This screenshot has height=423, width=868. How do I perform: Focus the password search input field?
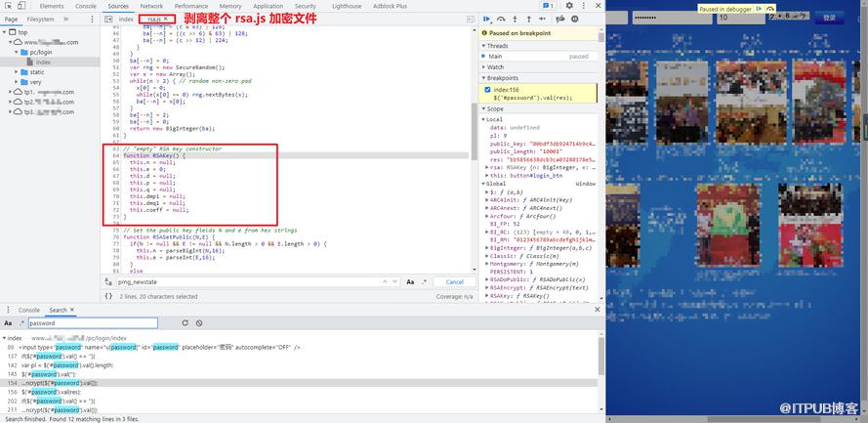click(93, 322)
